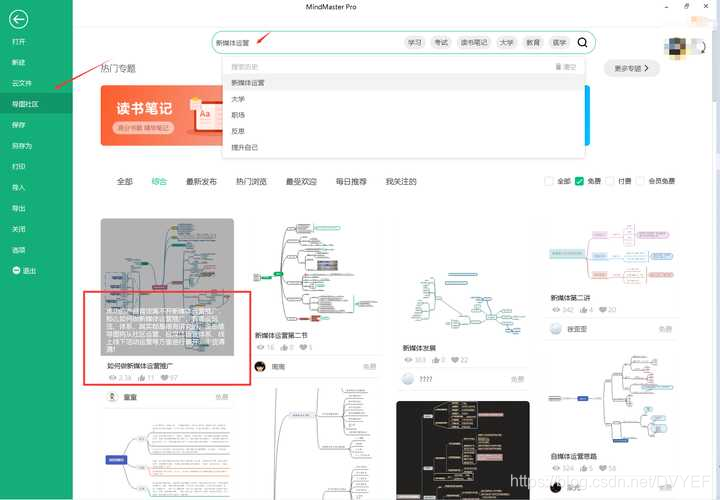720x500 pixels.
Task: Open the black-background mind map thumbnail
Action: point(463,450)
